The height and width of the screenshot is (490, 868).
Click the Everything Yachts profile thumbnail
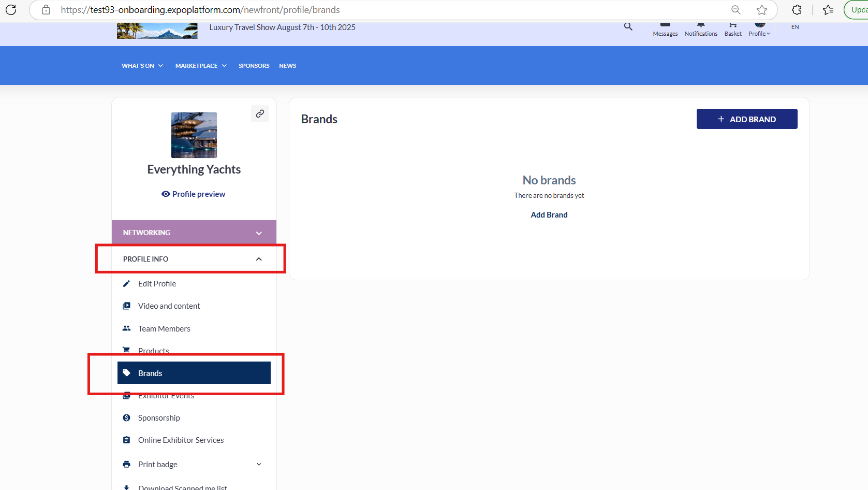click(x=194, y=135)
